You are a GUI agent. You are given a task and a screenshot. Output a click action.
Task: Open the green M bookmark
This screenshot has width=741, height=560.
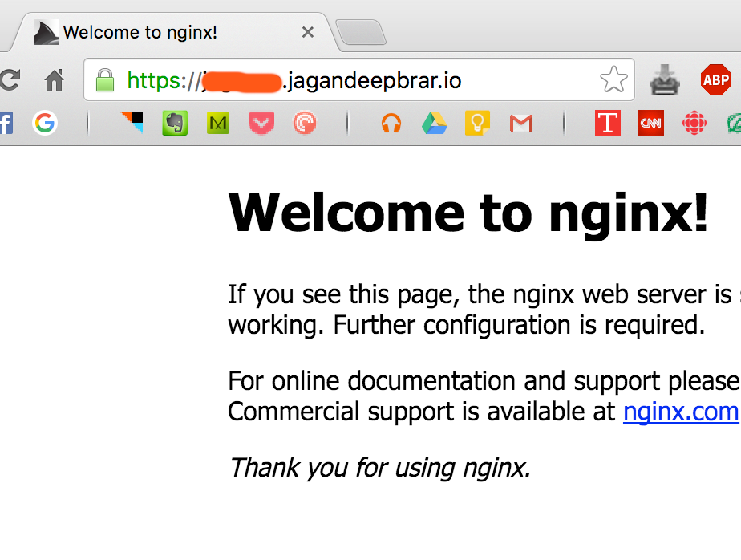218,123
